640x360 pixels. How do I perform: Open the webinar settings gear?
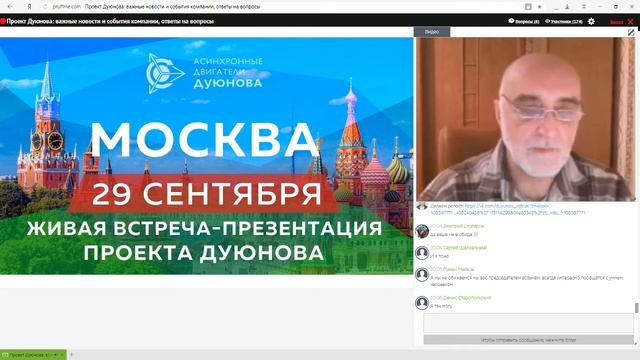(591, 21)
